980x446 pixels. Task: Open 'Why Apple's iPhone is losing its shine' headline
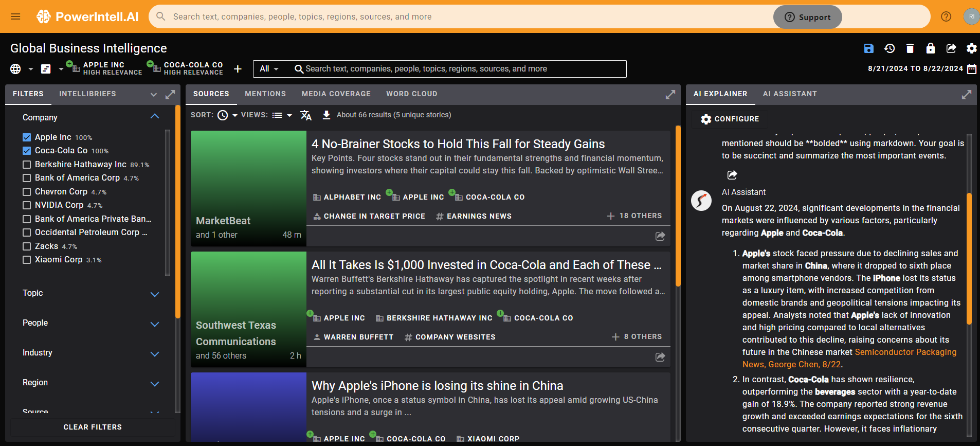pos(438,386)
